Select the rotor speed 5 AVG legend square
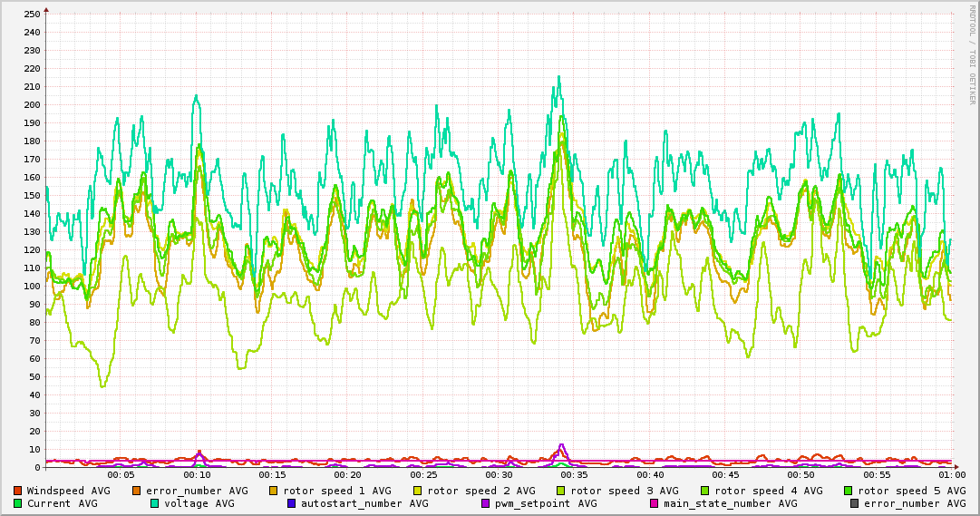This screenshot has width=980, height=516. (849, 491)
